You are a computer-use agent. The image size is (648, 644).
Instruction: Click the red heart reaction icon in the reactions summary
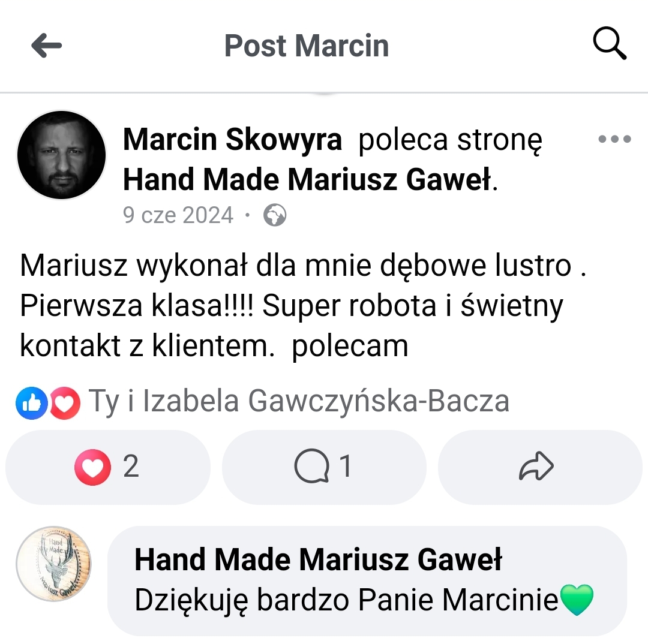tap(65, 403)
